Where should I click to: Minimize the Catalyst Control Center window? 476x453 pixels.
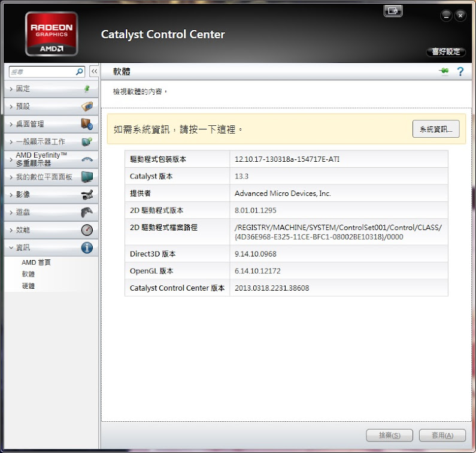click(446, 16)
